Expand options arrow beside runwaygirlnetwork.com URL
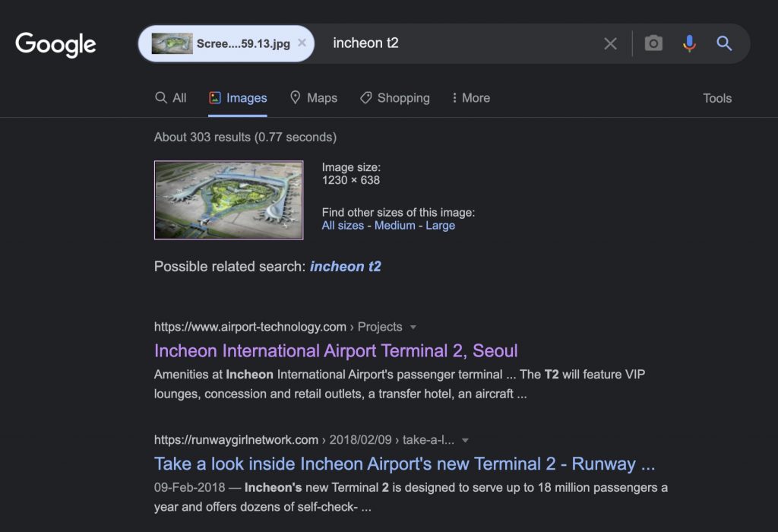This screenshot has width=778, height=532. [x=465, y=440]
